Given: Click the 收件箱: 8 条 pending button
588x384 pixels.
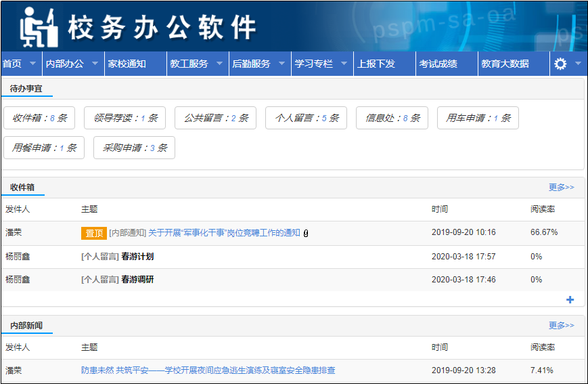Looking at the screenshot, I should [x=39, y=118].
